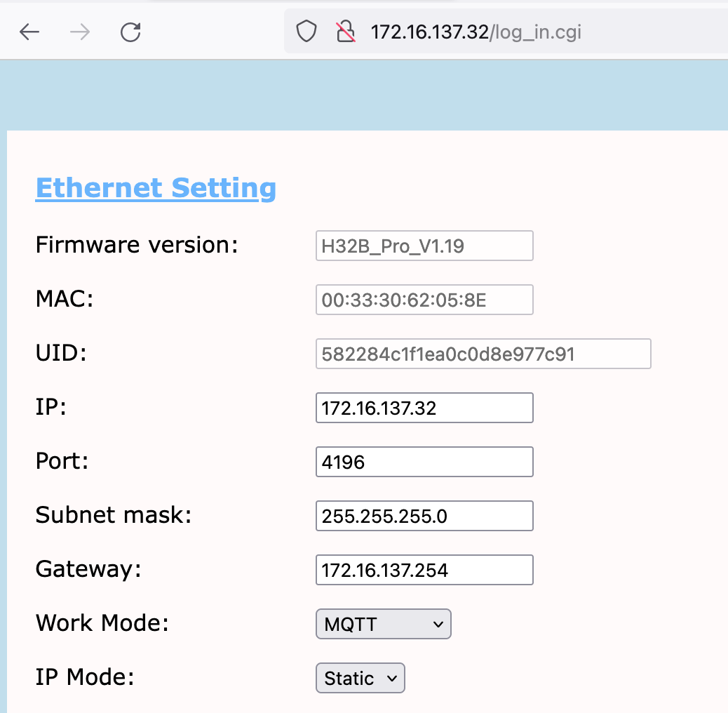
Task: Click the browser forward arrow button
Action: tap(80, 32)
